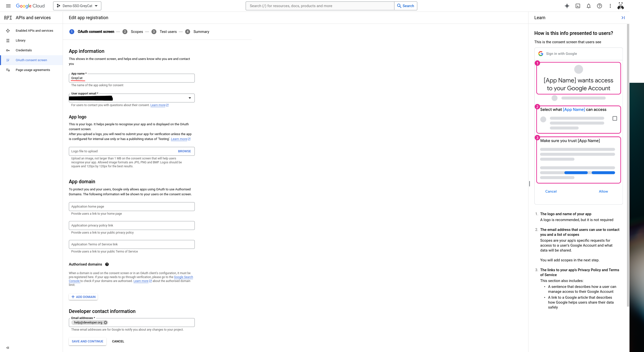The width and height of the screenshot is (644, 352).
Task: Focus Application privacy policy link field
Action: point(132,225)
